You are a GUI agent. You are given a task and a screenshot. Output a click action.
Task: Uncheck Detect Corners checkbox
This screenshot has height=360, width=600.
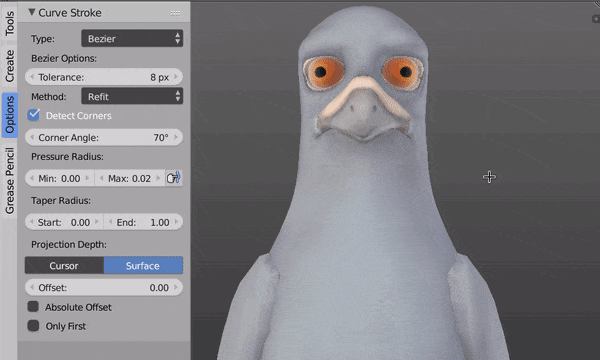click(x=34, y=115)
